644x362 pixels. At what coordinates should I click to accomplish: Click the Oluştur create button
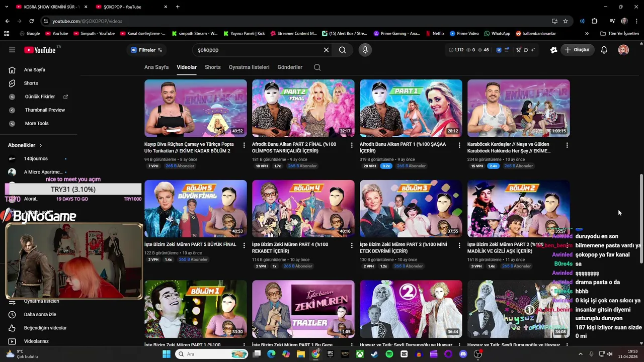(x=577, y=50)
